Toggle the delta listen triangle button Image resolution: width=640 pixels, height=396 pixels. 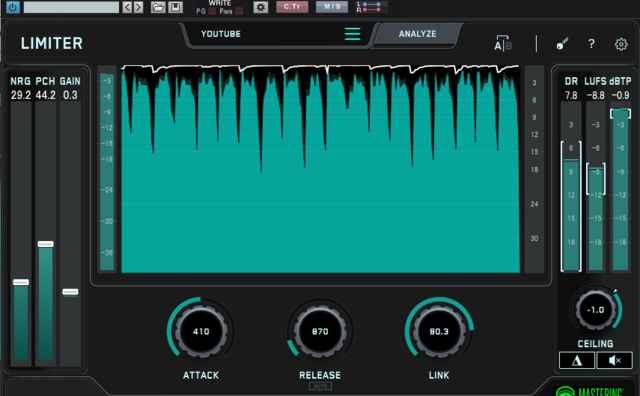[577, 360]
